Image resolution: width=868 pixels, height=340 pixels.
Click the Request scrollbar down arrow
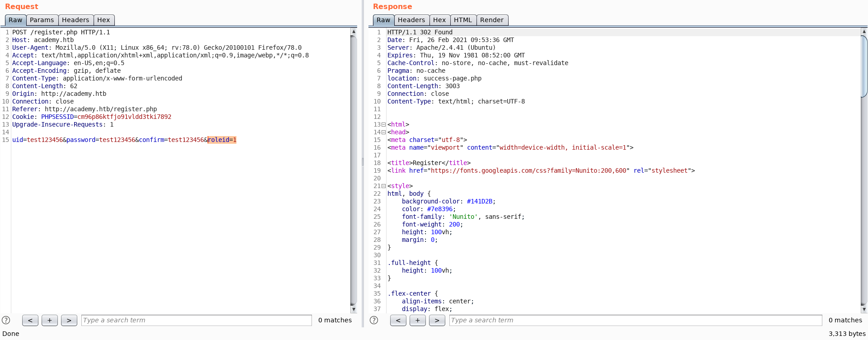[354, 310]
